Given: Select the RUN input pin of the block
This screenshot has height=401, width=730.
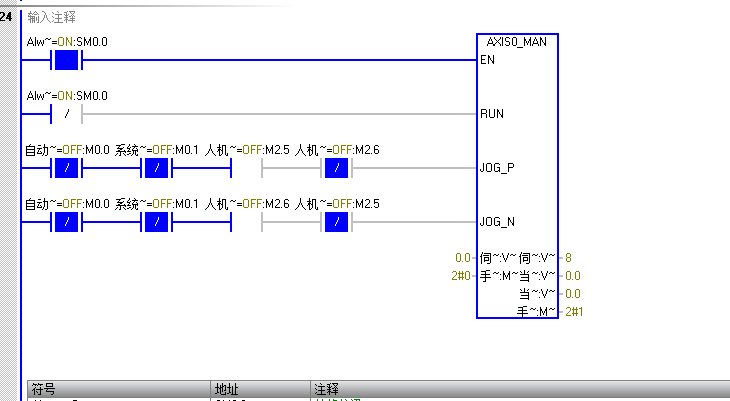Looking at the screenshot, I should (x=492, y=114).
